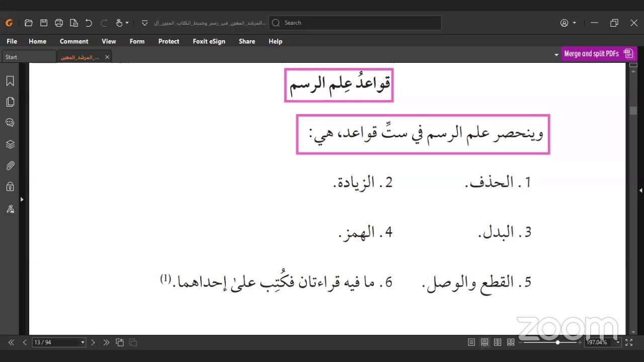Open the Foxit eSign tab
Image resolution: width=644 pixels, height=362 pixels.
coord(209,41)
